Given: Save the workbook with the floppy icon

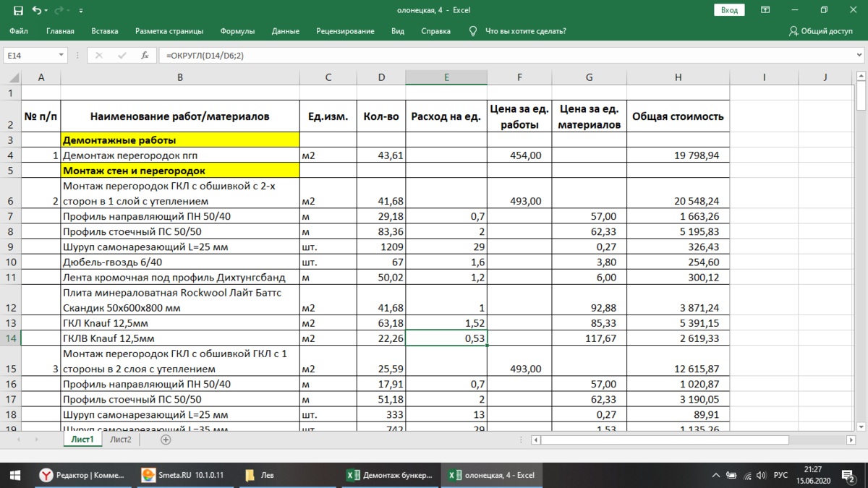Looking at the screenshot, I should pyautogui.click(x=18, y=10).
